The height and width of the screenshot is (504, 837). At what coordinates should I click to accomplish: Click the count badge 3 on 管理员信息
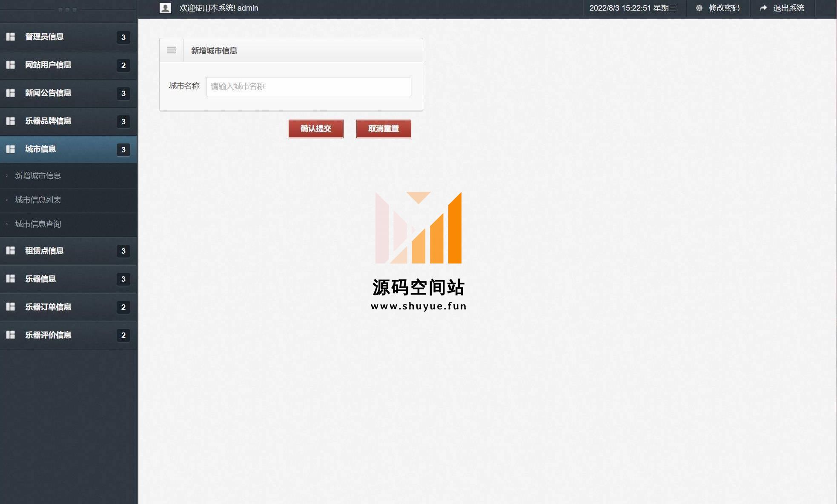pyautogui.click(x=123, y=37)
